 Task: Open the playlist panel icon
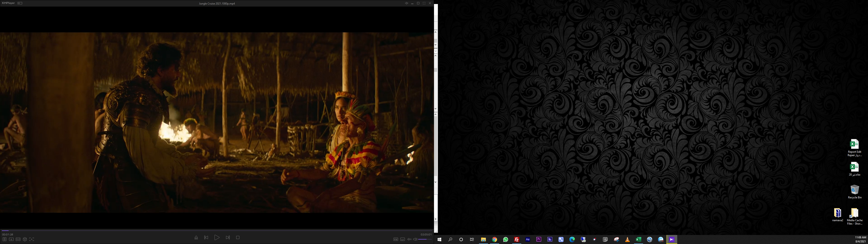[x=4, y=239]
